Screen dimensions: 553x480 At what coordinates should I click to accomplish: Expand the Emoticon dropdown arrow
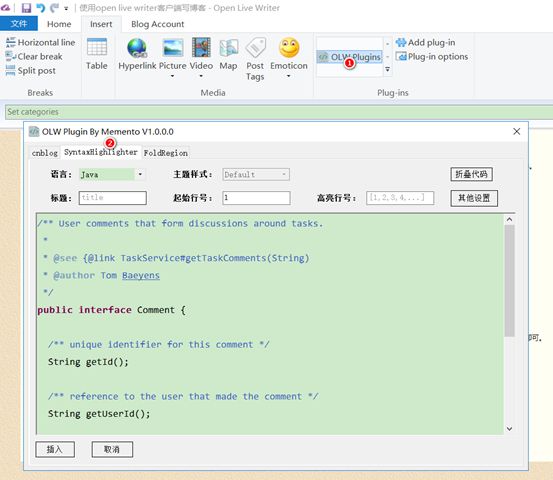pyautogui.click(x=288, y=76)
